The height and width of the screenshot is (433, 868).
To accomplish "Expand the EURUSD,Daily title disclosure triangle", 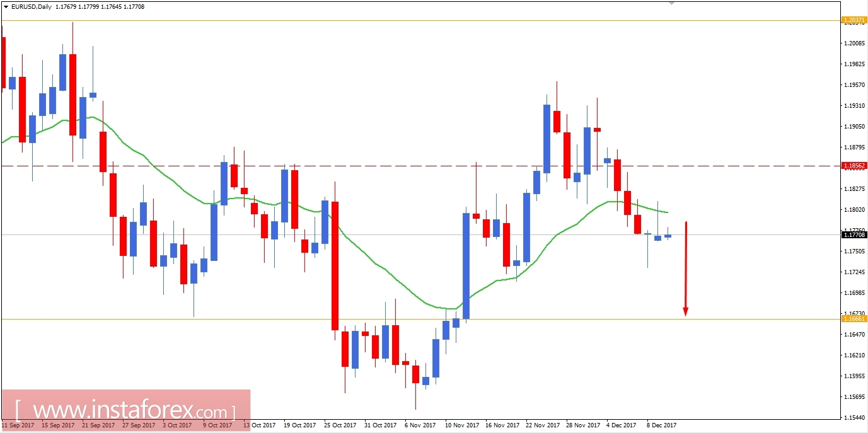I will tap(6, 6).
